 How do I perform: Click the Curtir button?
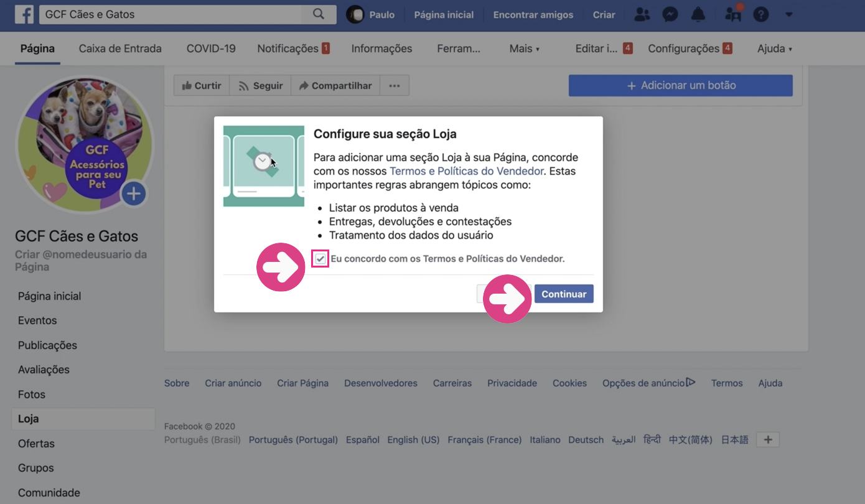202,86
